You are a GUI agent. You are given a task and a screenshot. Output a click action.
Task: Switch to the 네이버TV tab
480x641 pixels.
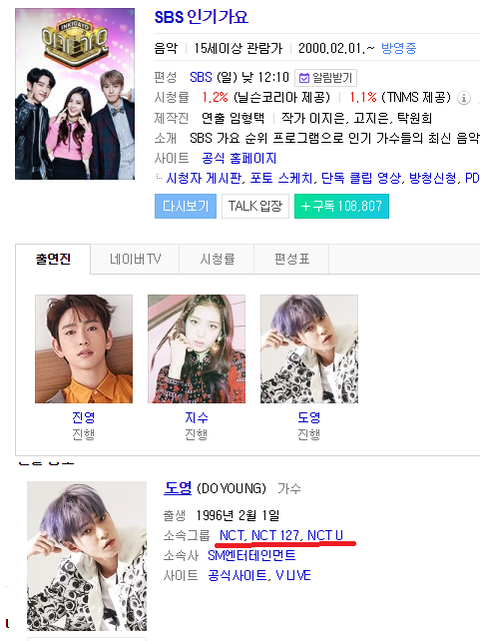click(135, 259)
